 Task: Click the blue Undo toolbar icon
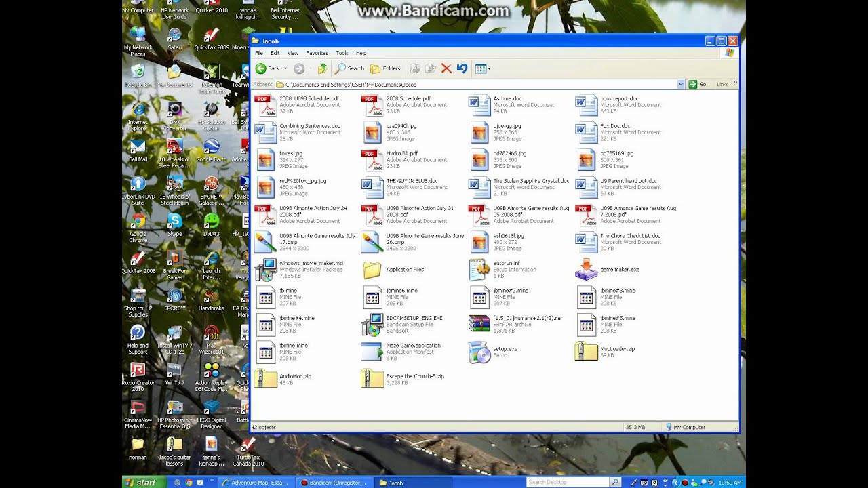click(x=462, y=68)
